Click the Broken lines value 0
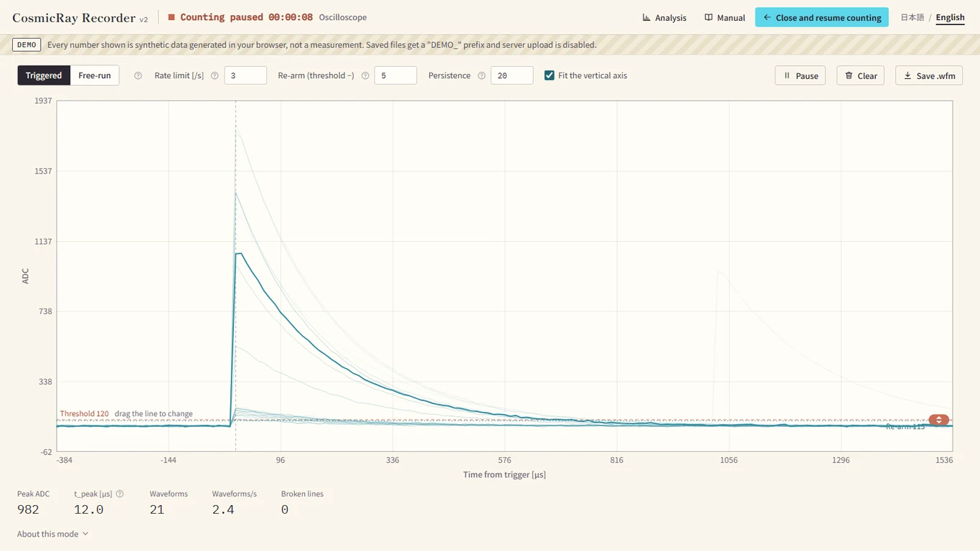 (x=285, y=509)
